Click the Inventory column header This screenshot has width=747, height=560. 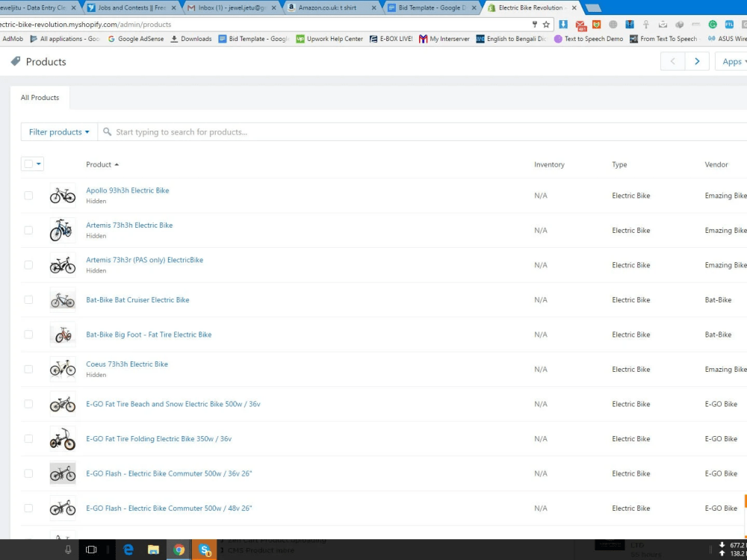tap(549, 164)
